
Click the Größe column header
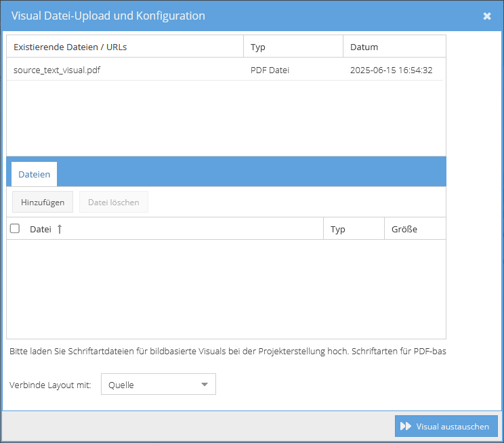point(404,229)
